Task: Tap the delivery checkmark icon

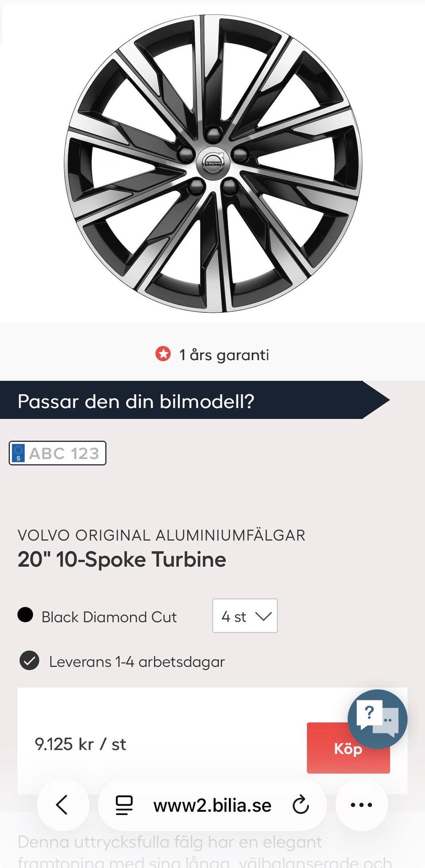Action: tap(29, 661)
